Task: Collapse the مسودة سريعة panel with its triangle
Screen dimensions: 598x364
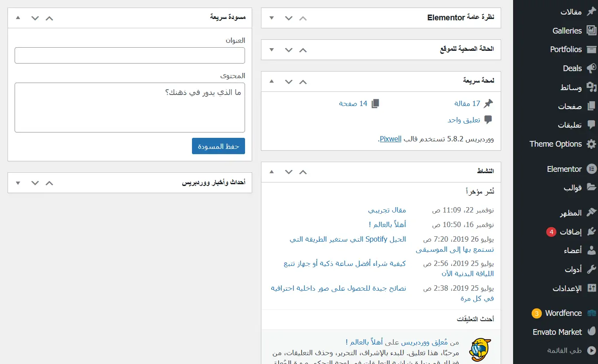Action: pyautogui.click(x=18, y=18)
